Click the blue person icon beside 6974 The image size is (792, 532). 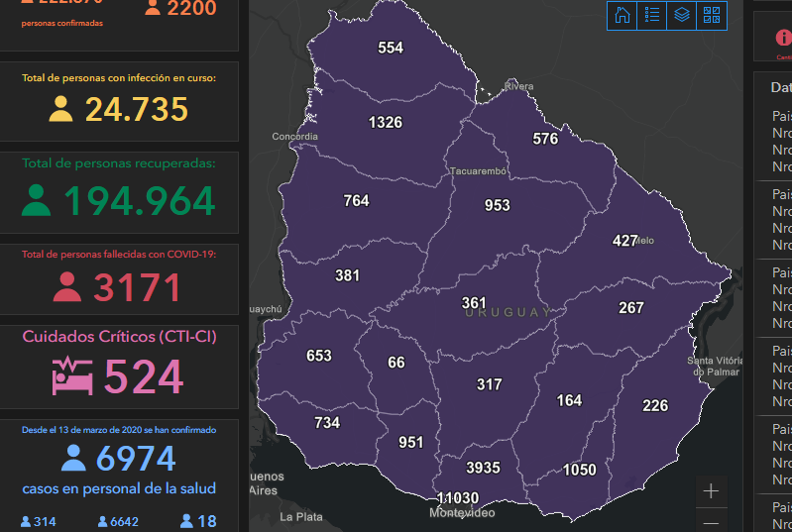coord(73,458)
